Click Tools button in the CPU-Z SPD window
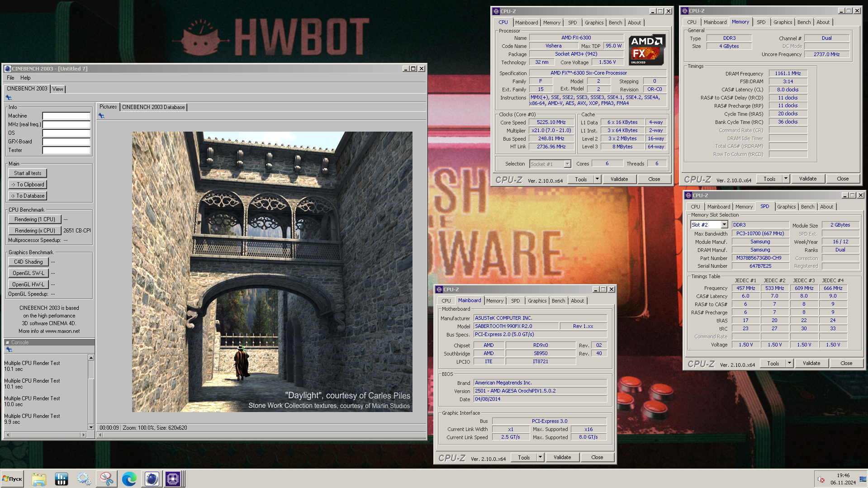The width and height of the screenshot is (868, 488). click(773, 363)
